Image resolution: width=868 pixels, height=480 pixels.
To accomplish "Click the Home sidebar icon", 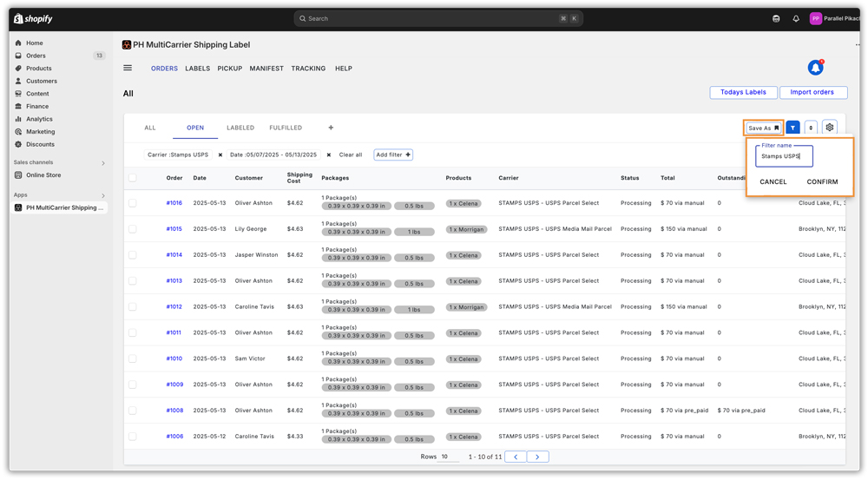I will coord(18,43).
